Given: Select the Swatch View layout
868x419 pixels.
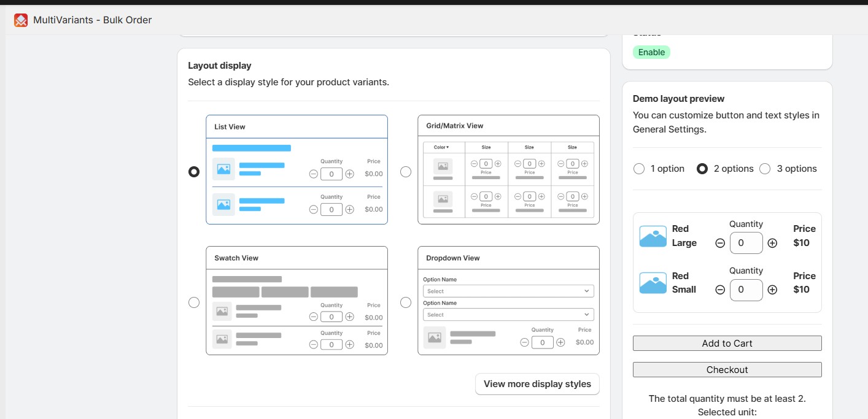Looking at the screenshot, I should pyautogui.click(x=194, y=302).
